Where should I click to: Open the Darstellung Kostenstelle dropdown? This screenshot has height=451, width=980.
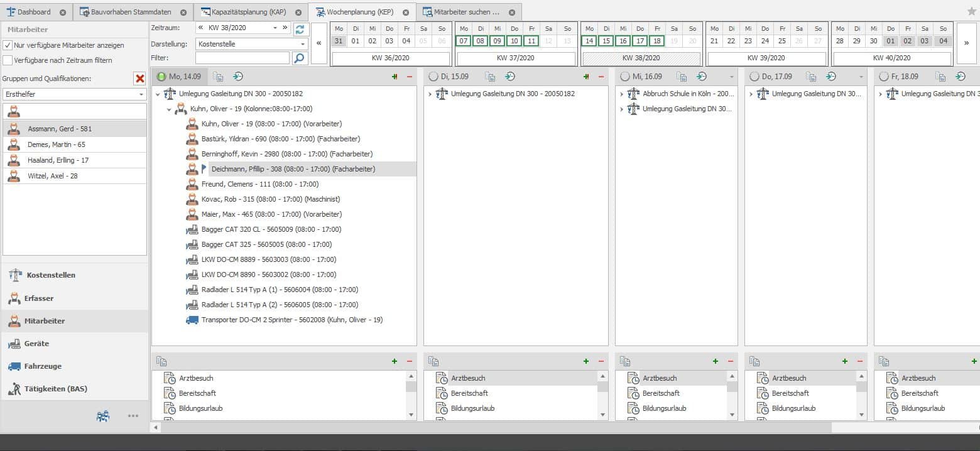[303, 44]
